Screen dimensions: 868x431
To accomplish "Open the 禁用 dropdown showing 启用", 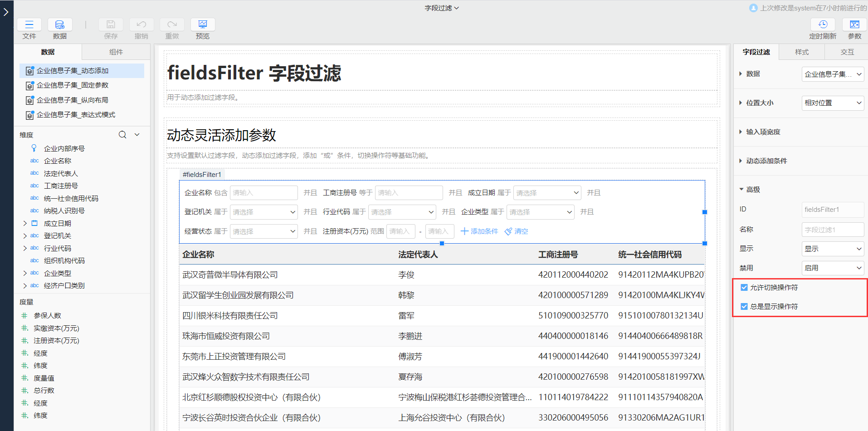I will coord(833,268).
